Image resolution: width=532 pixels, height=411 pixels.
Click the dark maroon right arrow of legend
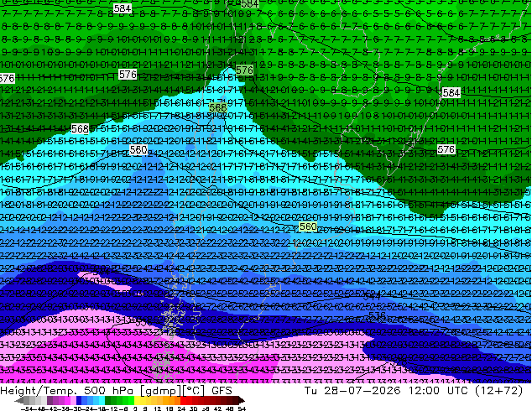(x=242, y=400)
